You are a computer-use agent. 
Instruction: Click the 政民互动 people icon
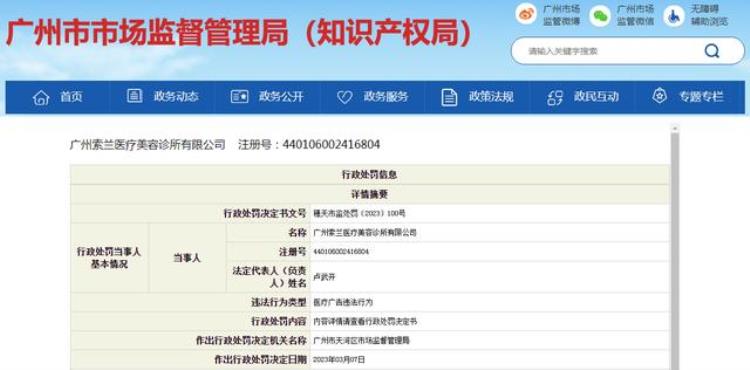tap(555, 98)
